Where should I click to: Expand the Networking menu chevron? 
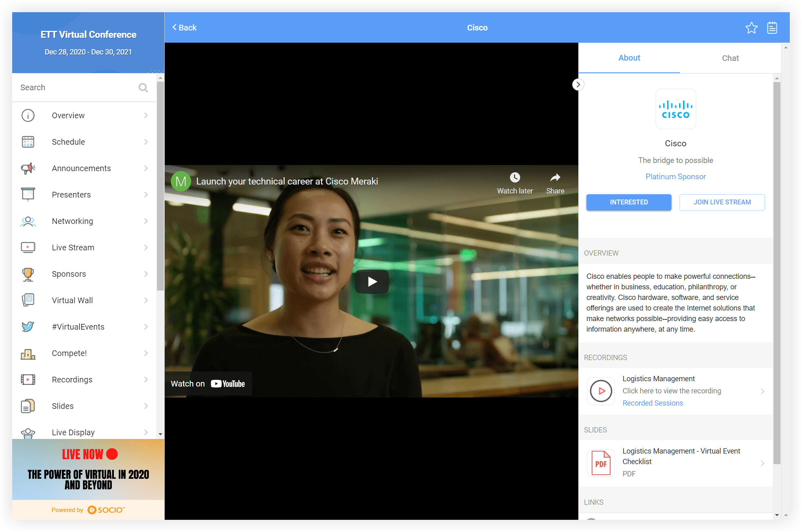pos(146,221)
